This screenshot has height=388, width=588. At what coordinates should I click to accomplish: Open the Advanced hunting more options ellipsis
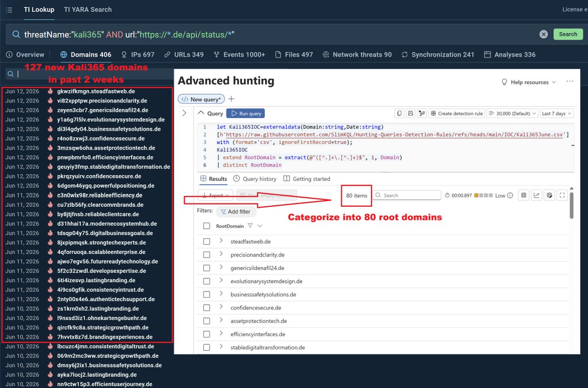pyautogui.click(x=569, y=82)
